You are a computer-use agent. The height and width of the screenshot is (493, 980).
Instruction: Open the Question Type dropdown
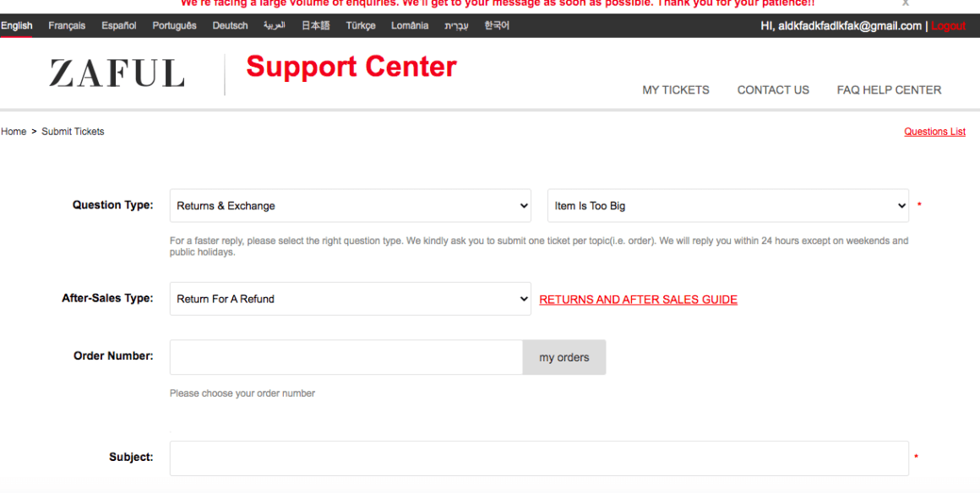coord(350,206)
